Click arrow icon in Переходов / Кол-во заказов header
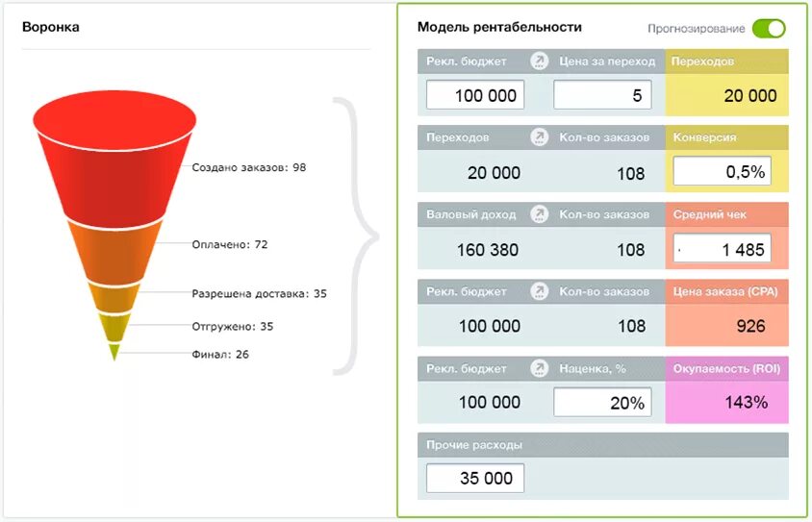This screenshot has width=812, height=522. (x=539, y=137)
